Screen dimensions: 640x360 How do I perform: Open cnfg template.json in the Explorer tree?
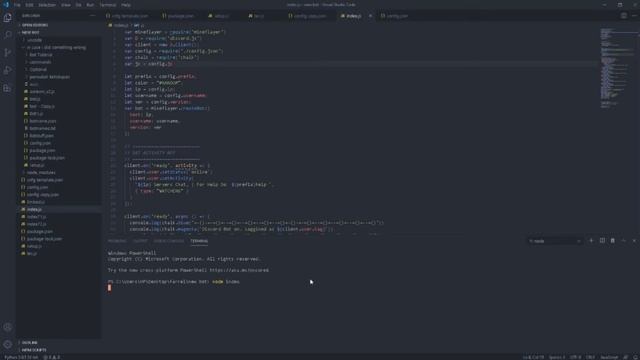pos(59,180)
